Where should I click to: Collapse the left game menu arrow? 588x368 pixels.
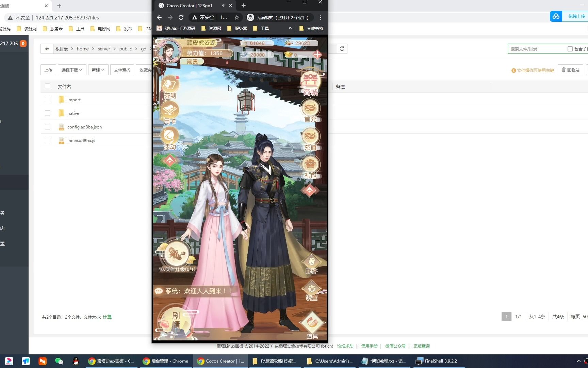pos(170,160)
